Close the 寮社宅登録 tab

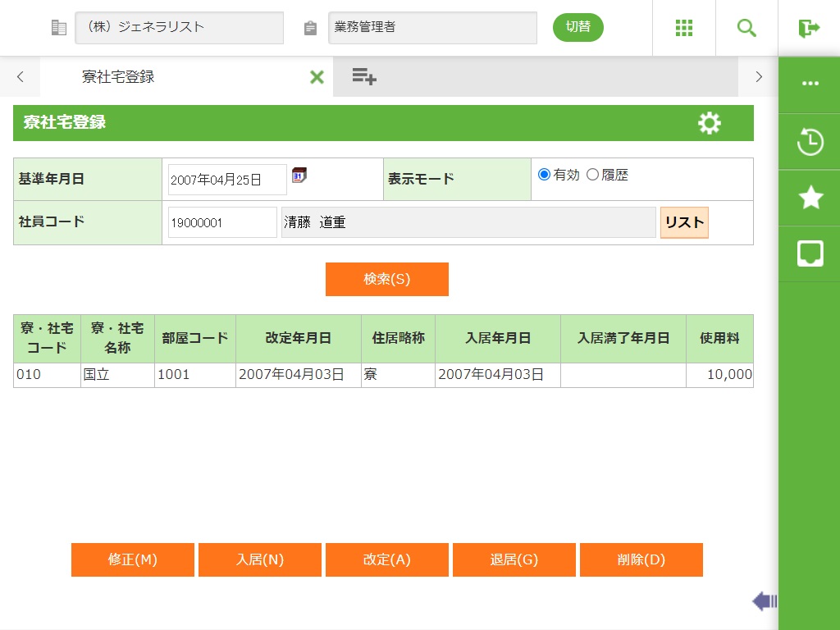(x=317, y=77)
